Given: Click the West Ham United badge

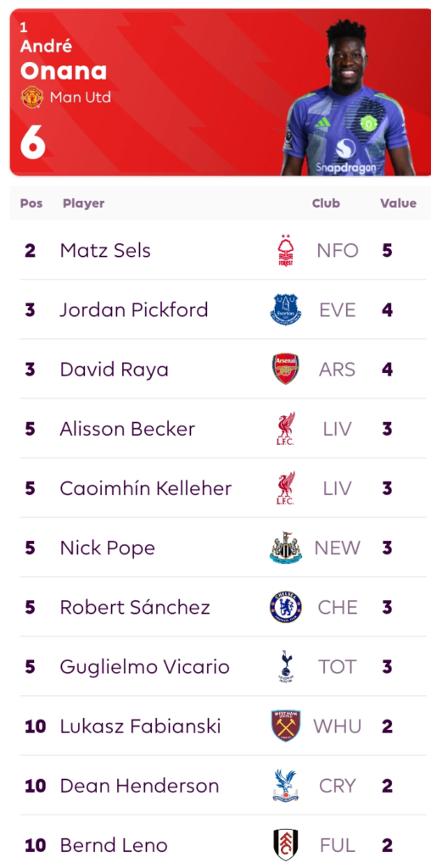Looking at the screenshot, I should 286,726.
